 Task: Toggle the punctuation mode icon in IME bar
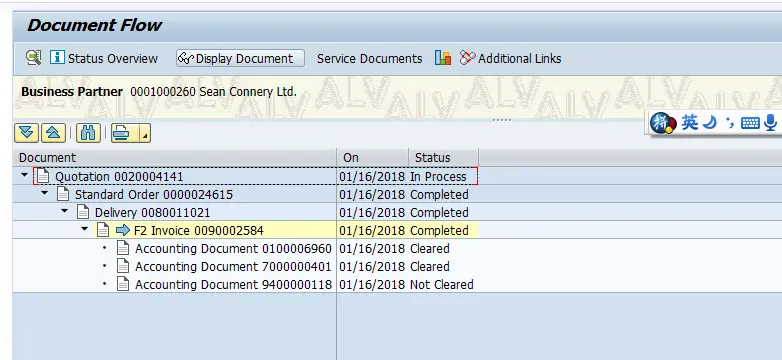730,123
